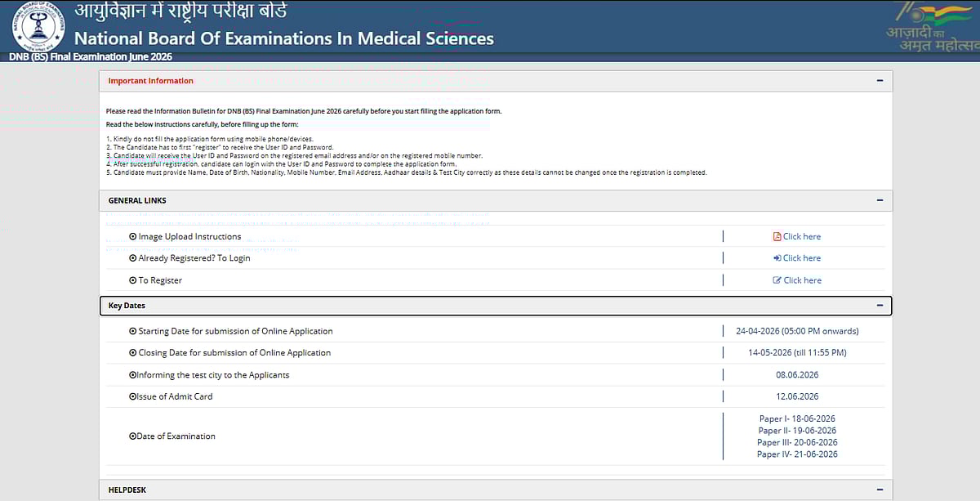The width and height of the screenshot is (980, 501).
Task: Select the Important Information header title
Action: (151, 81)
